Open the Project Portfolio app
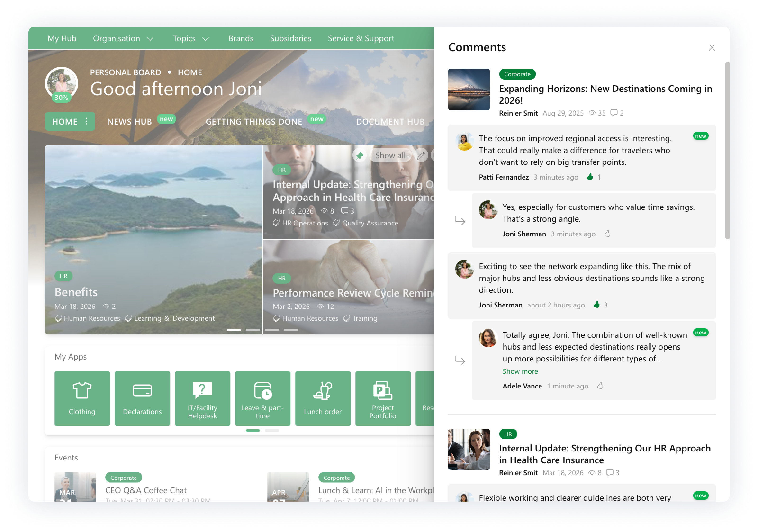This screenshot has height=532, width=758. pos(383,398)
